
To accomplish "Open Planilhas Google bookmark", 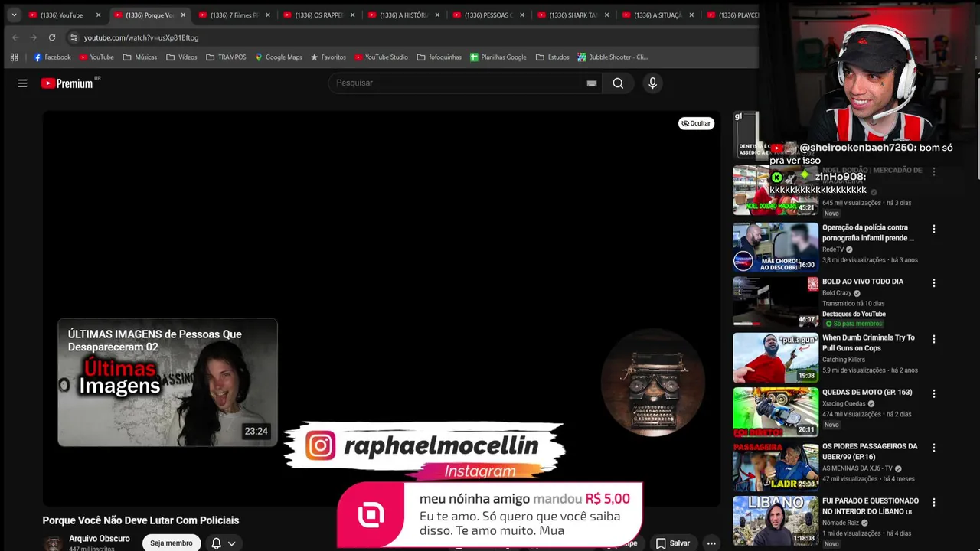I will [x=498, y=57].
